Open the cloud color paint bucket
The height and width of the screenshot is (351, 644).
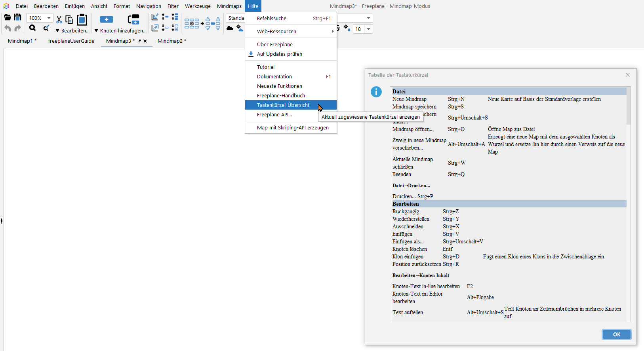(x=240, y=28)
